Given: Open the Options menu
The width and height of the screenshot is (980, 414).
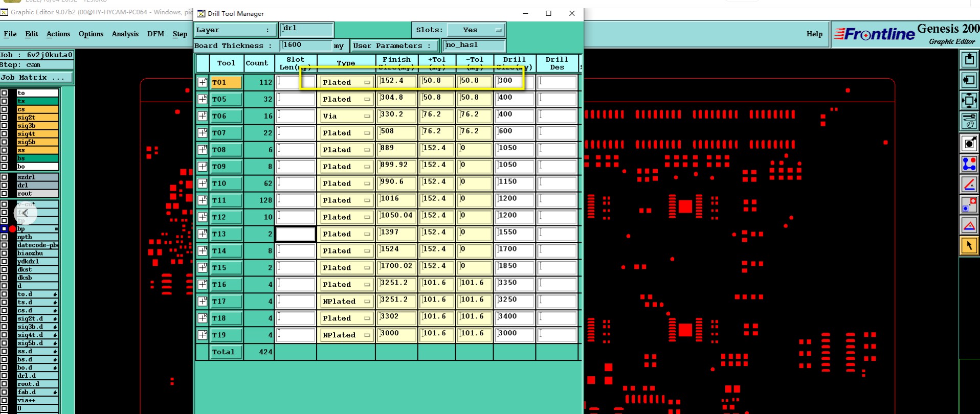Looking at the screenshot, I should 91,34.
